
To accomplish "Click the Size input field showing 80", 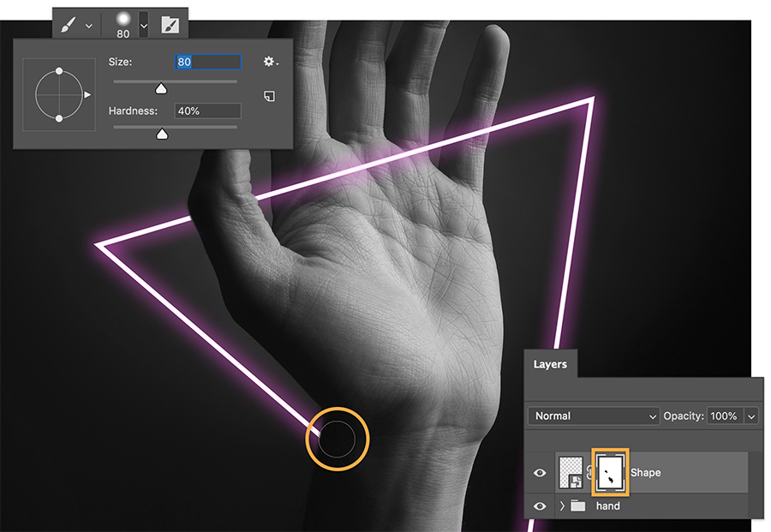I will (208, 62).
